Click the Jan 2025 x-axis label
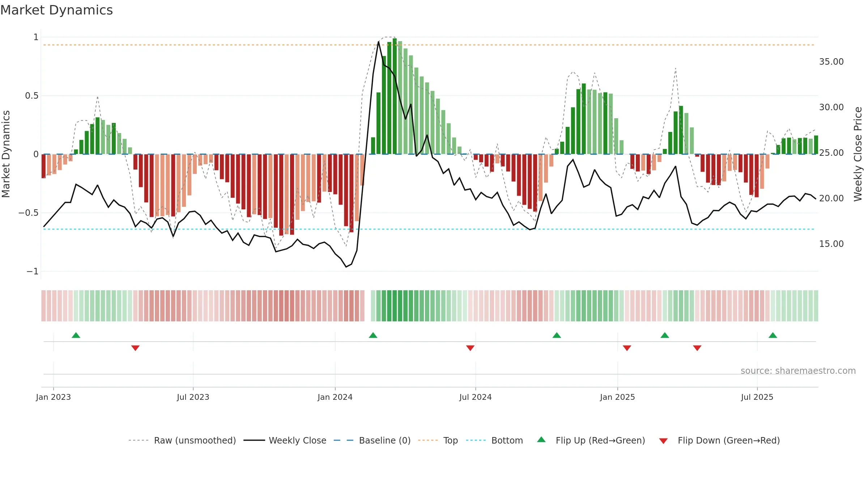This screenshot has width=868, height=488. (617, 397)
